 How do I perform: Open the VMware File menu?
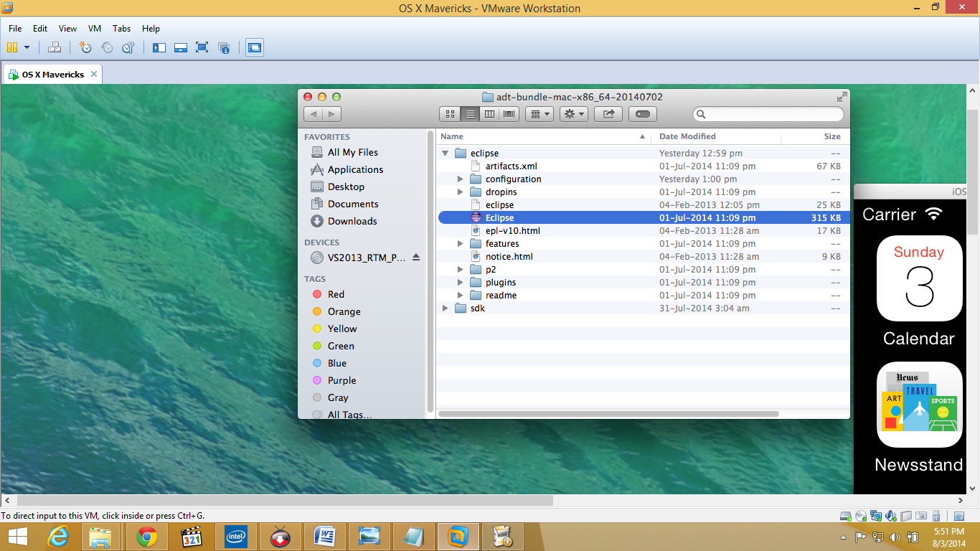[15, 29]
